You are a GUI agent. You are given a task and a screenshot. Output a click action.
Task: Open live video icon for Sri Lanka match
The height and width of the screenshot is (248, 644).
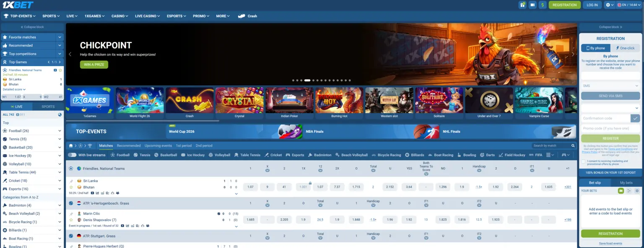tap(93, 193)
